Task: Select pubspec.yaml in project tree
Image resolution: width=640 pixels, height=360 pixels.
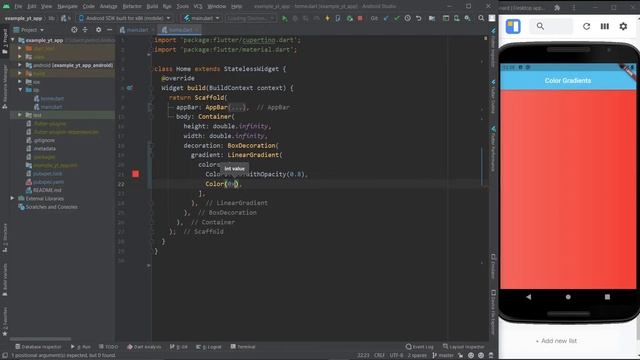Action: 45,182
